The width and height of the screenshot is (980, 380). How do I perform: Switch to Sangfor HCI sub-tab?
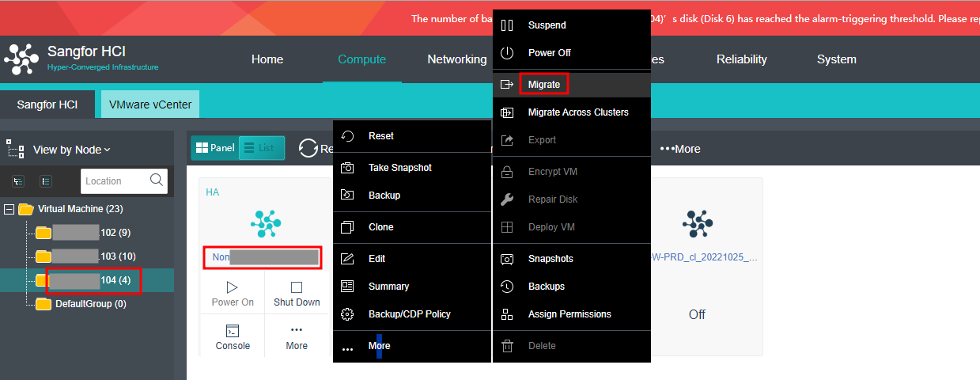(x=47, y=104)
